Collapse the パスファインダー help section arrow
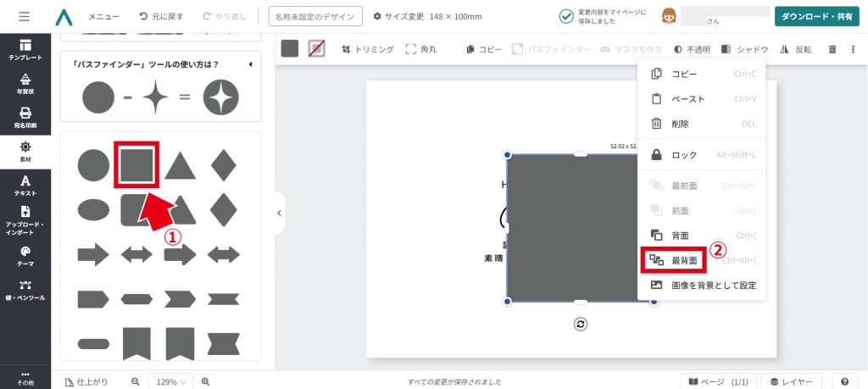The height and width of the screenshot is (389, 868). [250, 64]
